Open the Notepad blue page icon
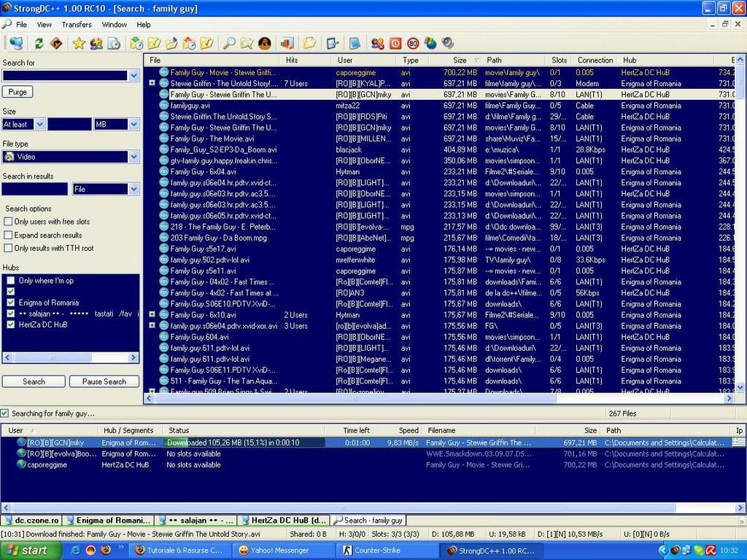747x560 pixels. pyautogui.click(x=355, y=43)
